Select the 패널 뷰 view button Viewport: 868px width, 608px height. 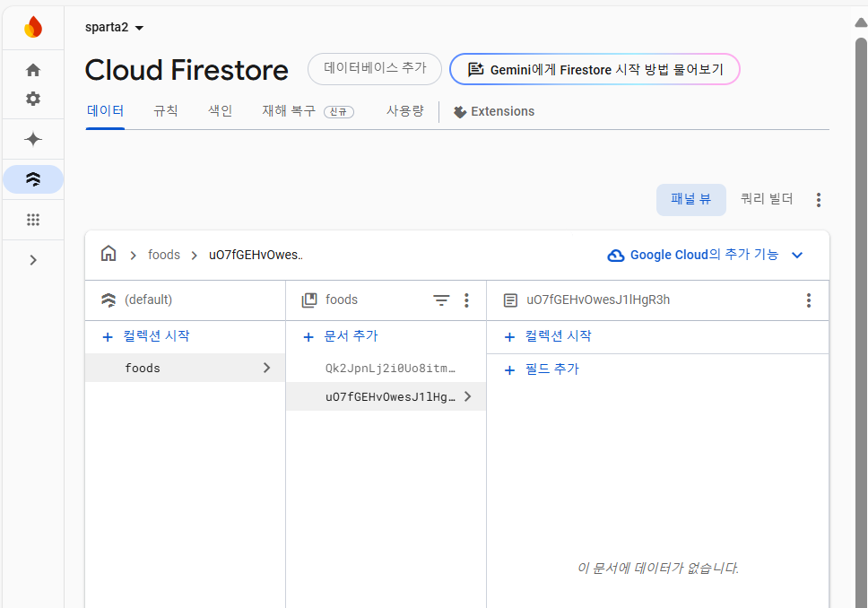click(x=690, y=199)
